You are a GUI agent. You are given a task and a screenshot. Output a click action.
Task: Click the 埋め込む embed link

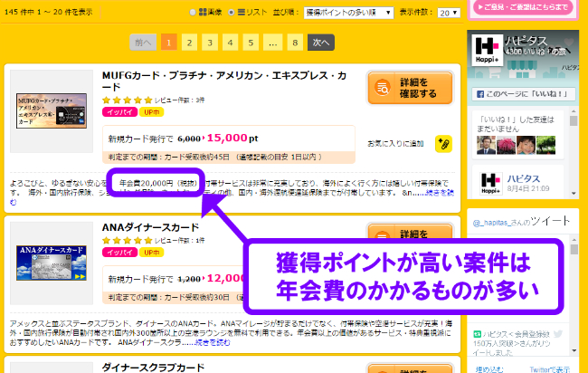[489, 369]
